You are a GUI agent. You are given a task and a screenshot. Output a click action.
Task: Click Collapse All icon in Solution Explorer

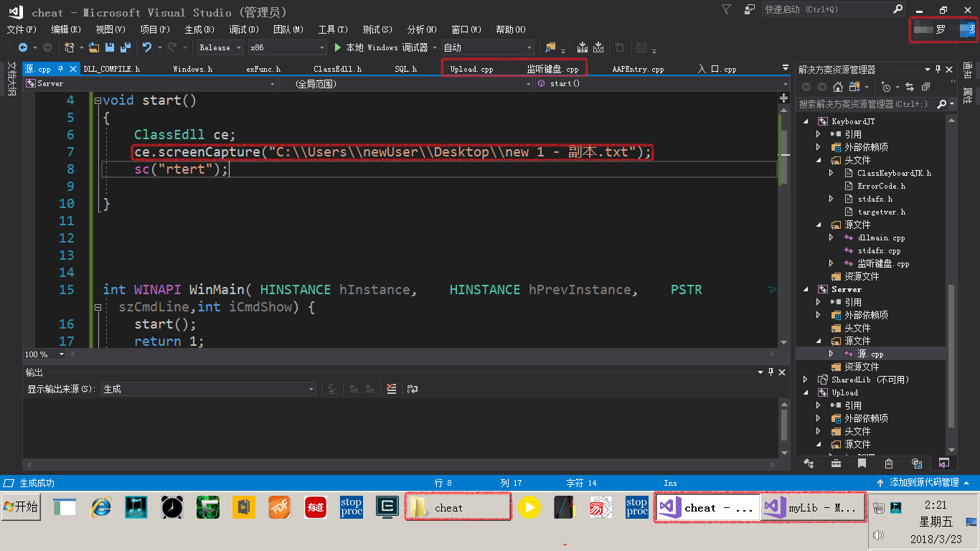925,87
